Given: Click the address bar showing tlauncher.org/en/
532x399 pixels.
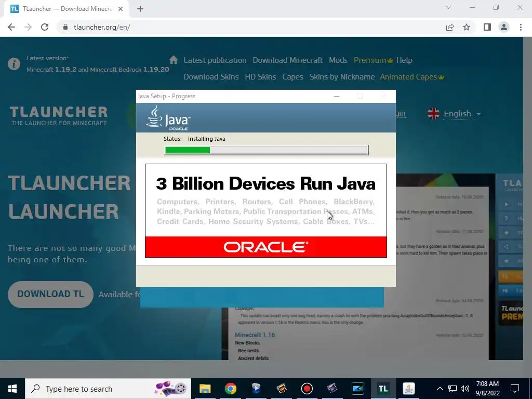Looking at the screenshot, I should point(251,27).
